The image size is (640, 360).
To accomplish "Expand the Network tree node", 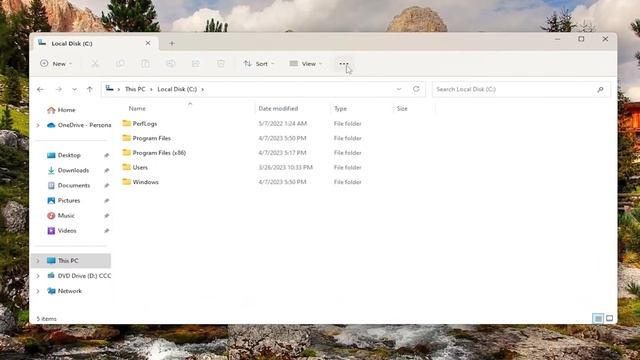I will [x=38, y=291].
